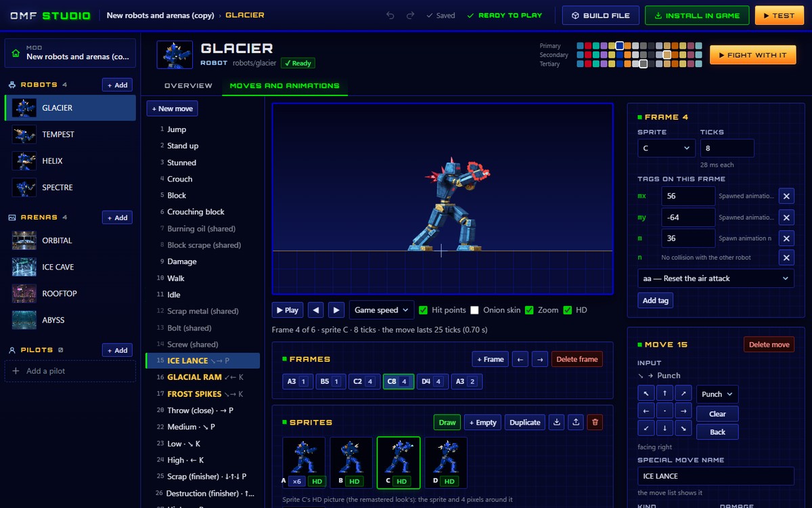Step back one frame in the preview
The image size is (812, 508).
pyautogui.click(x=315, y=310)
